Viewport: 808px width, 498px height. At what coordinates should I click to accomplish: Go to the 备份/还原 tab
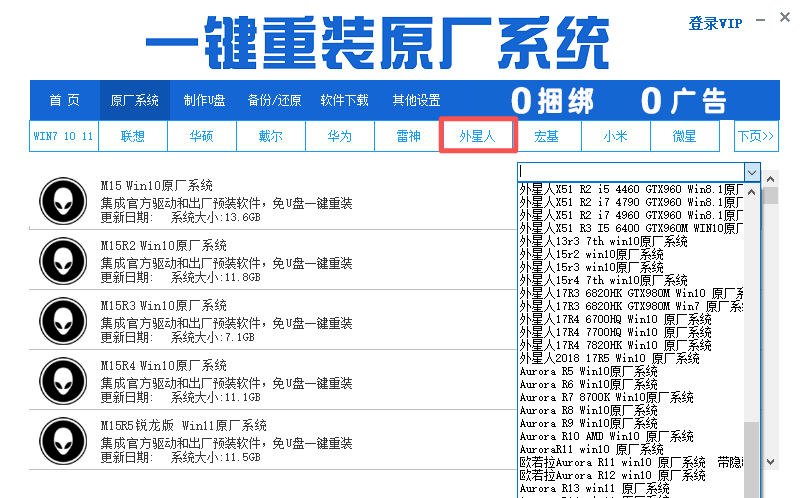(274, 100)
